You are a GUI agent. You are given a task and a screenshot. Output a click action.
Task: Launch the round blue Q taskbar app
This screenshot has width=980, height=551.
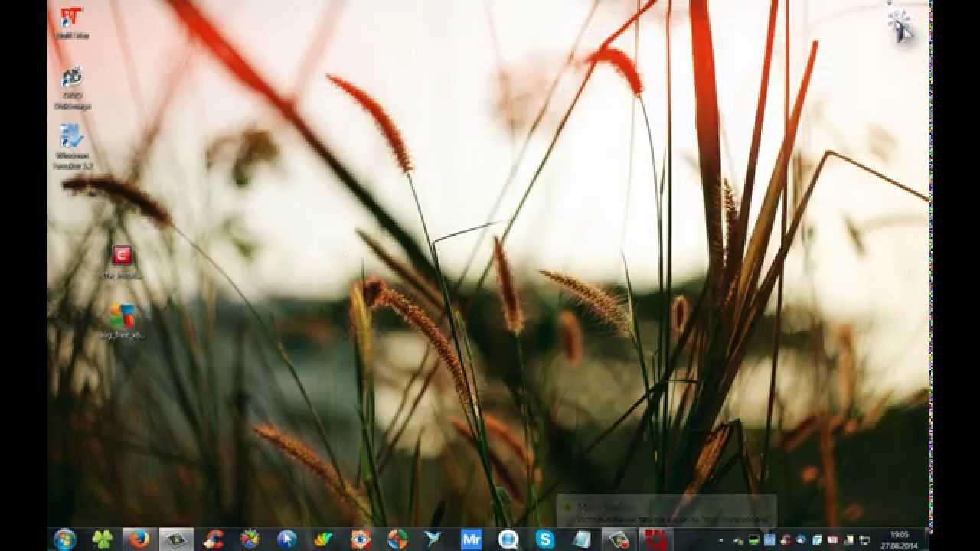tap(508, 540)
